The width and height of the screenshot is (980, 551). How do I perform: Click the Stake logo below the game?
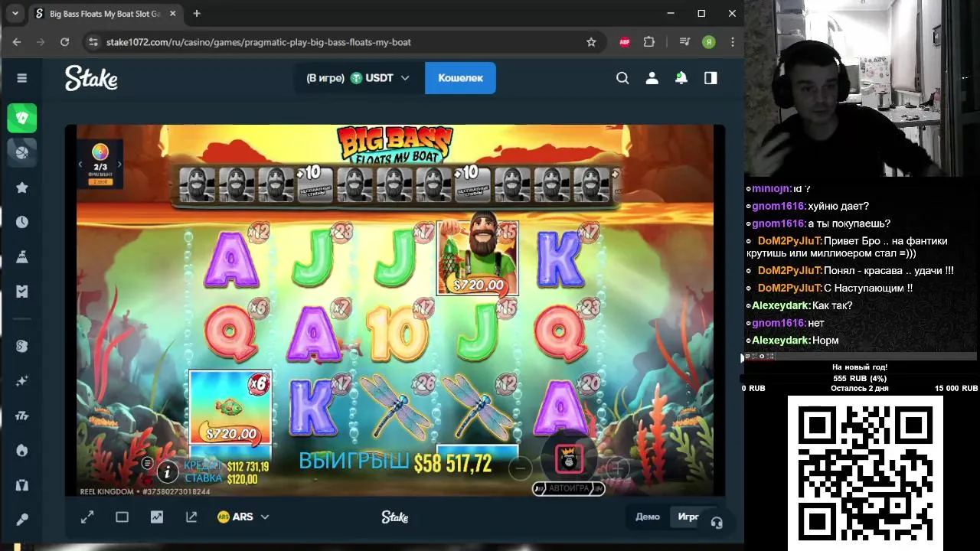(x=395, y=517)
